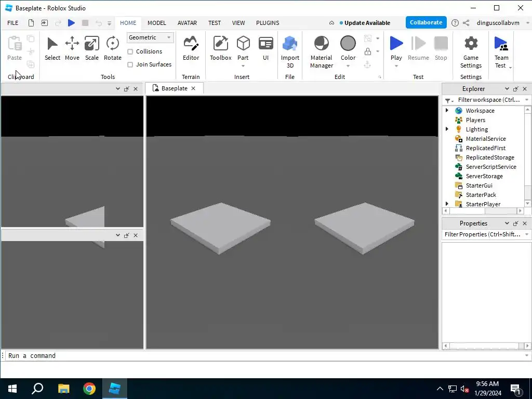
Task: Open the Properties panel options chevron
Action: 507,223
